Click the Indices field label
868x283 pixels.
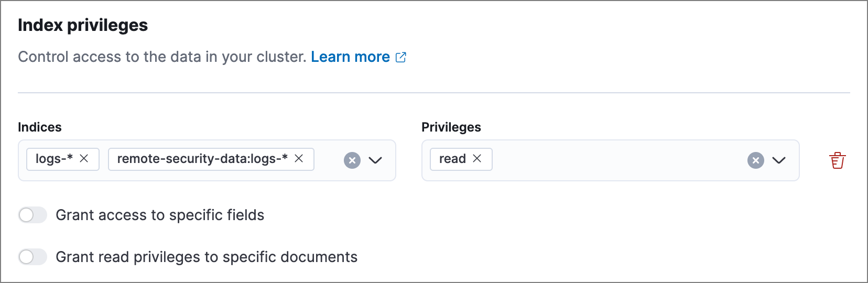40,127
